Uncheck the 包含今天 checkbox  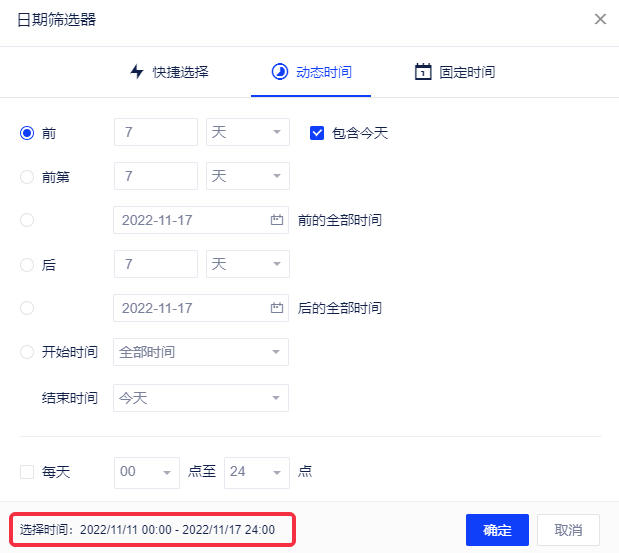[317, 132]
